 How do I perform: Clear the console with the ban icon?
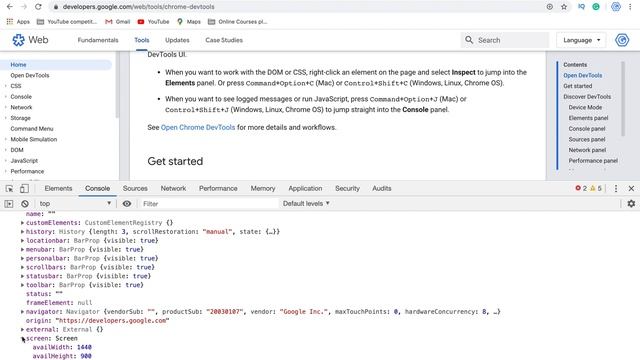point(25,204)
